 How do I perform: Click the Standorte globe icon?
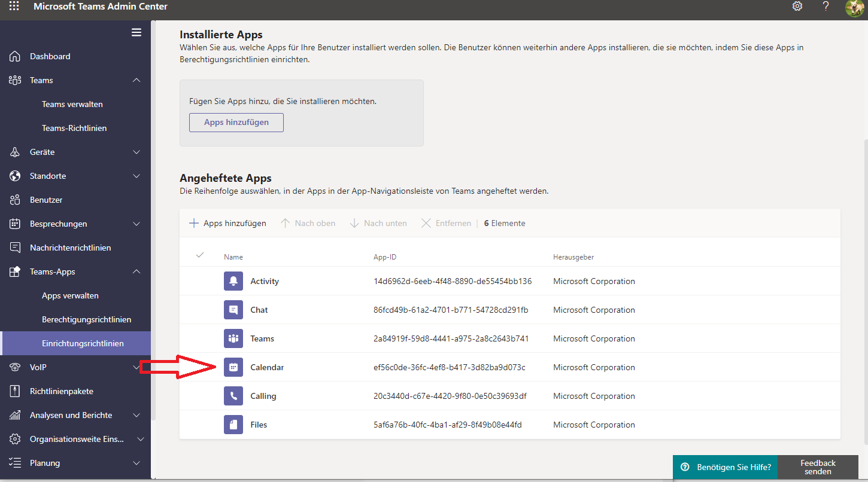[16, 176]
